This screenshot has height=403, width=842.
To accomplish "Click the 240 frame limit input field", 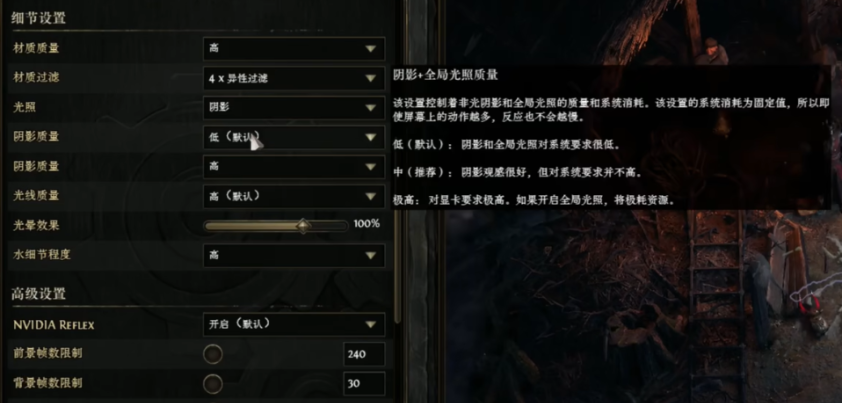I will tap(364, 354).
